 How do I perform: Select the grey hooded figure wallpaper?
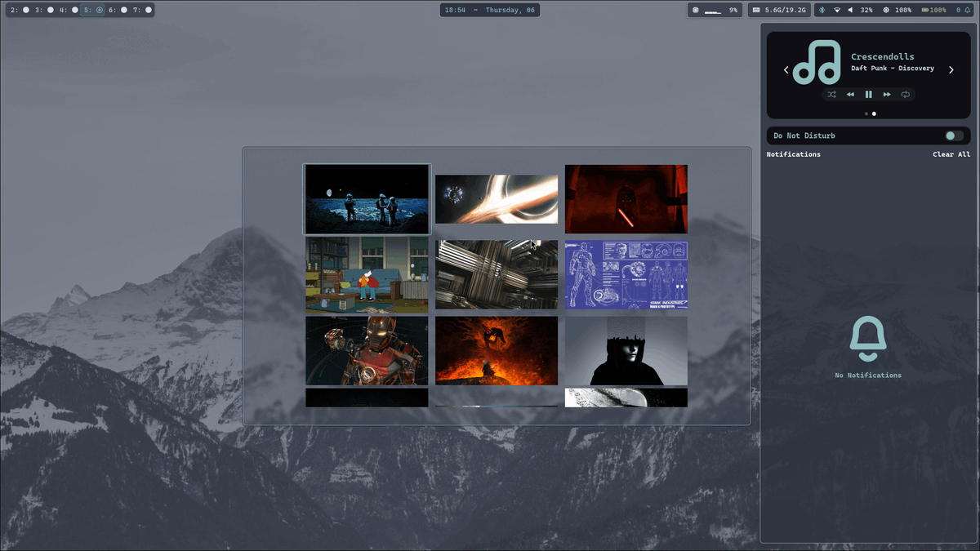coord(626,351)
